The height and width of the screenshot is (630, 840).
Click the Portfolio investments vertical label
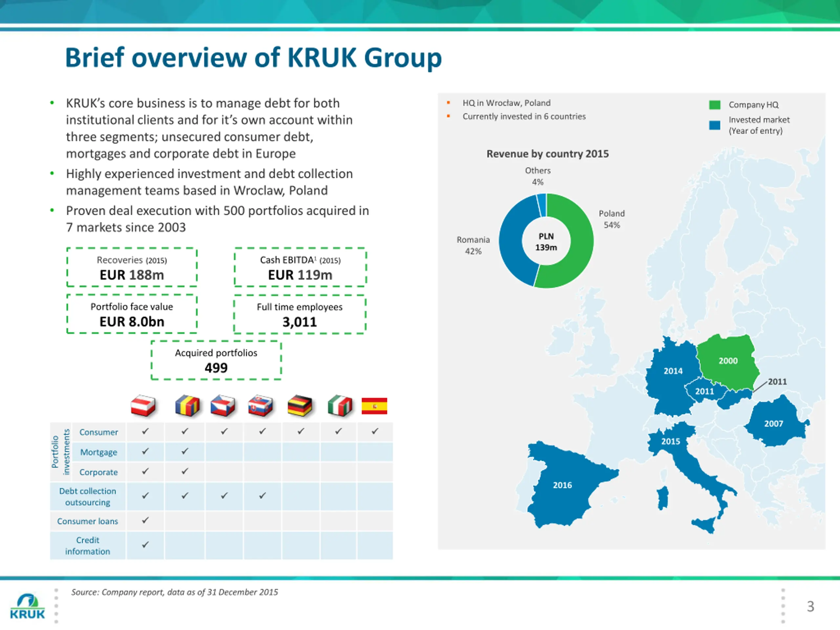(61, 452)
